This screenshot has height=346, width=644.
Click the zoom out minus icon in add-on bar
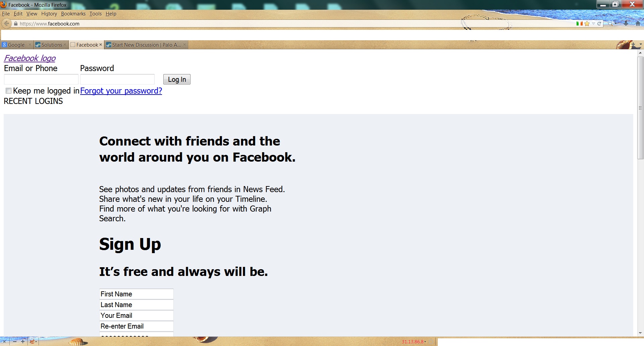14,342
